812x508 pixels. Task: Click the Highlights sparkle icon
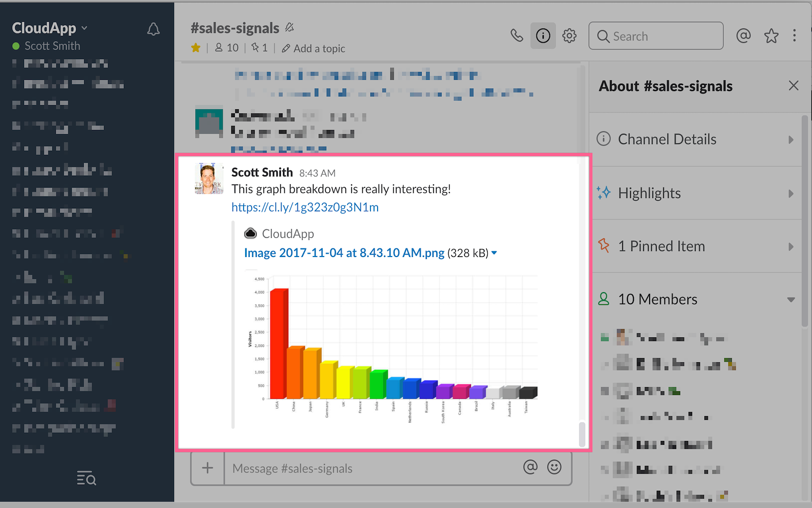tap(603, 193)
